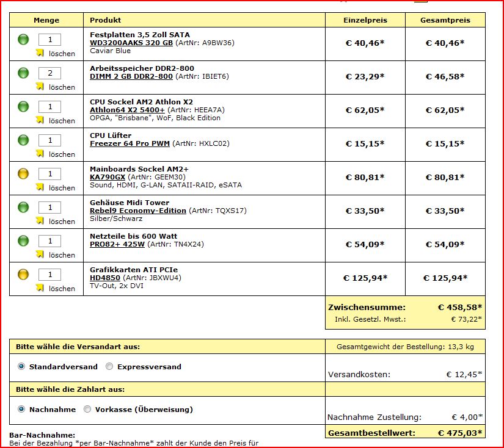Select Standardversand shipping option
This screenshot has height=448, width=504.
(21, 366)
